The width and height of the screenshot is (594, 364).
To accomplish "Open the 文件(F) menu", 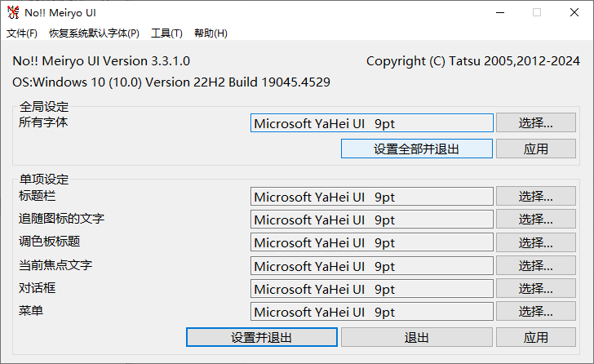I will tap(22, 33).
